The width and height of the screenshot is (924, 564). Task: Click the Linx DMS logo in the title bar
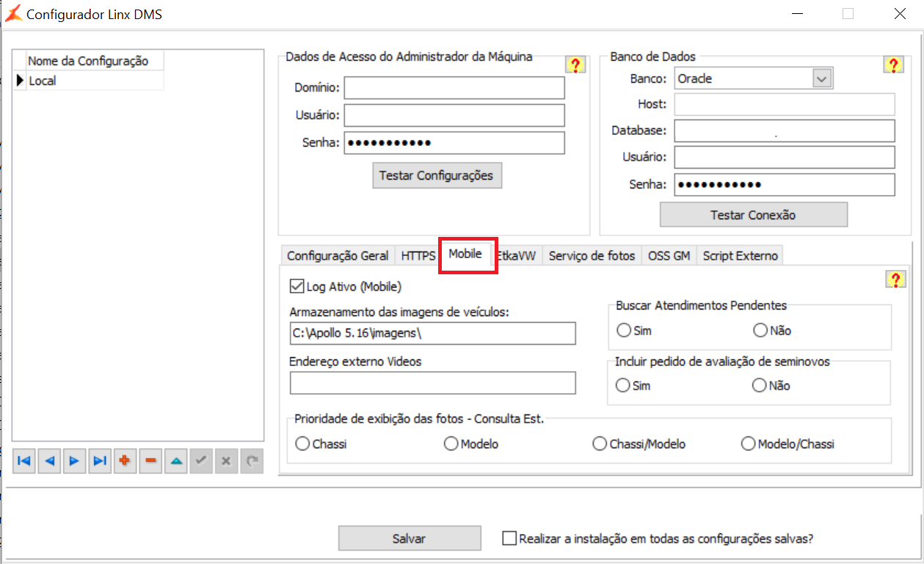point(13,14)
